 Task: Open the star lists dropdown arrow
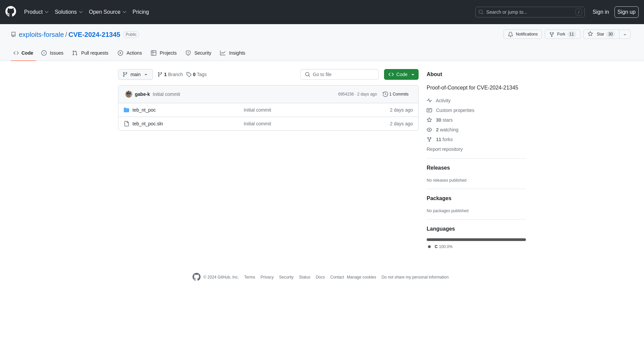pyautogui.click(x=625, y=34)
